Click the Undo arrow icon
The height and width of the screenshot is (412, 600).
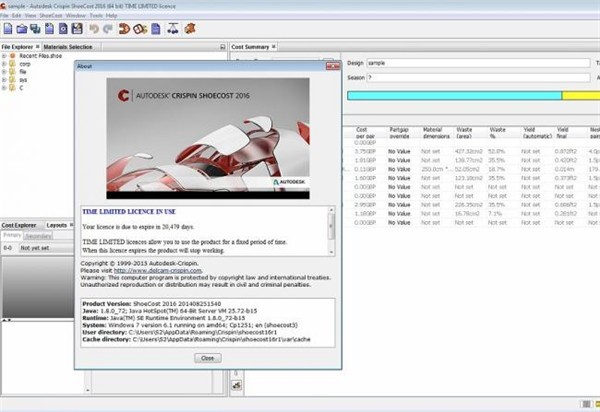click(94, 29)
